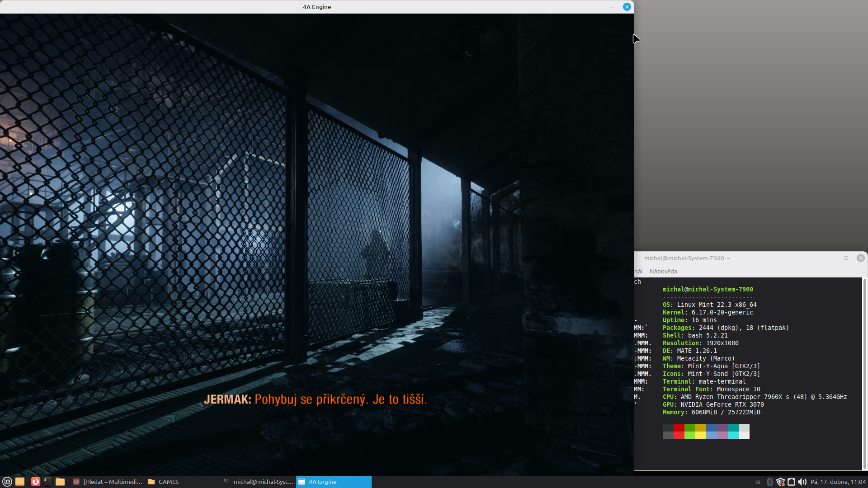Switch to michal@michal-System terminal taskbar entry

pos(259,482)
